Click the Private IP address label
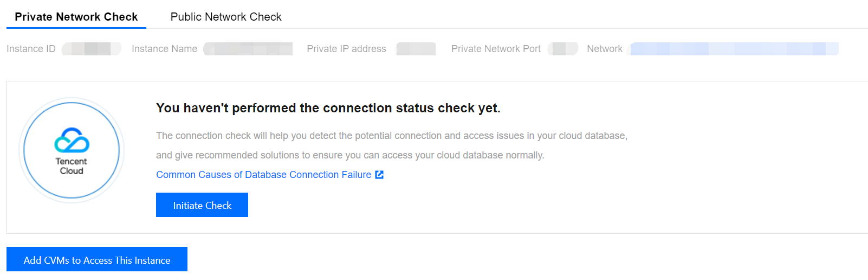This screenshot has width=868, height=280. (346, 49)
